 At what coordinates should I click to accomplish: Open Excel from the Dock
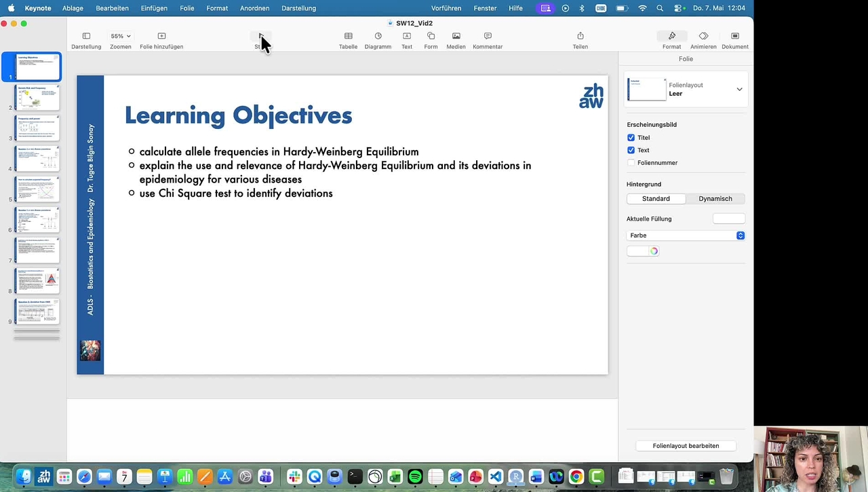point(395,477)
